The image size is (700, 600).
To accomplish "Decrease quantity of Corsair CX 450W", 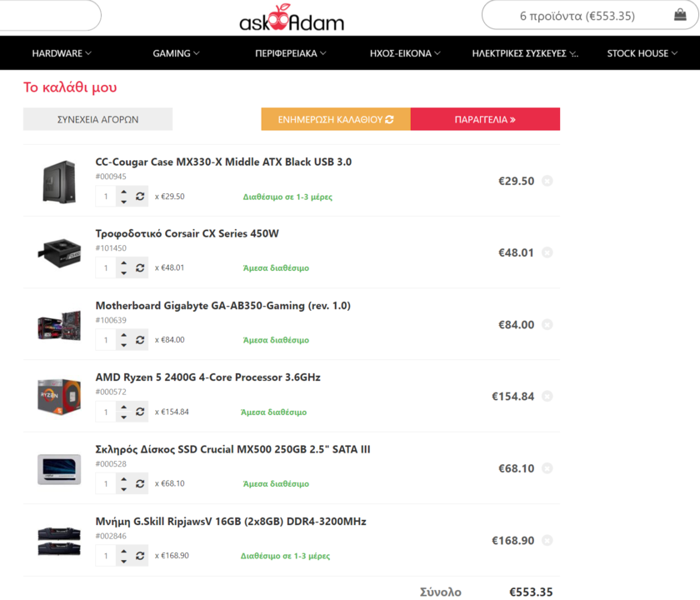I will [123, 273].
